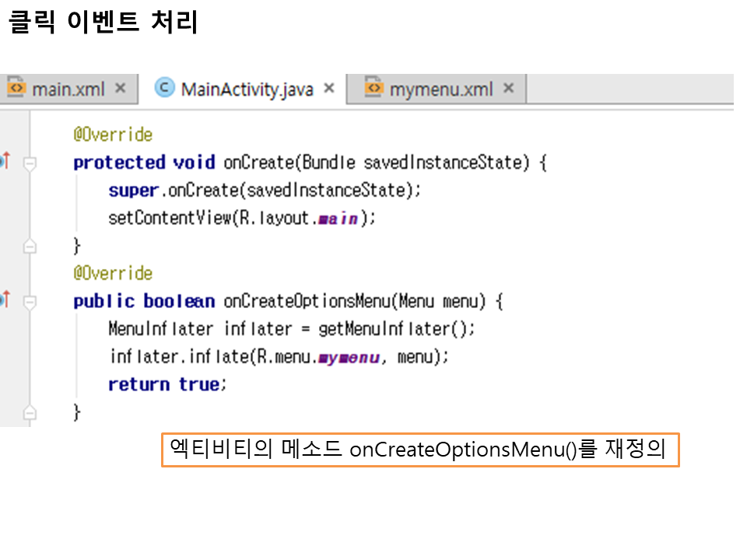Image resolution: width=747 pixels, height=560 pixels.
Task: Select the MainActivity.java tab
Action: click(247, 89)
